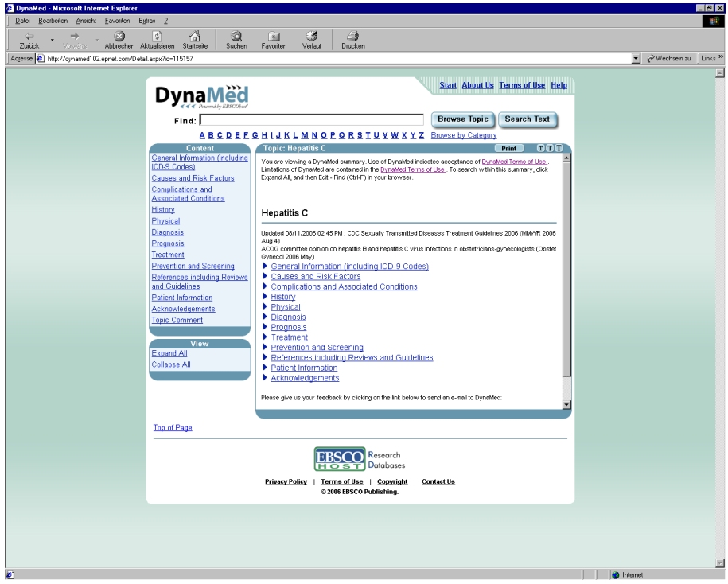This screenshot has height=584, width=728.
Task: Expand the Complications and Associated Conditions arrow
Action: click(265, 286)
